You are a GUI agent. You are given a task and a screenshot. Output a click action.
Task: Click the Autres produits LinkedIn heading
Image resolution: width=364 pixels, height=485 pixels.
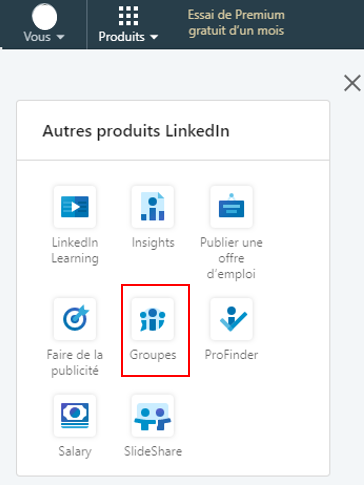point(136,131)
